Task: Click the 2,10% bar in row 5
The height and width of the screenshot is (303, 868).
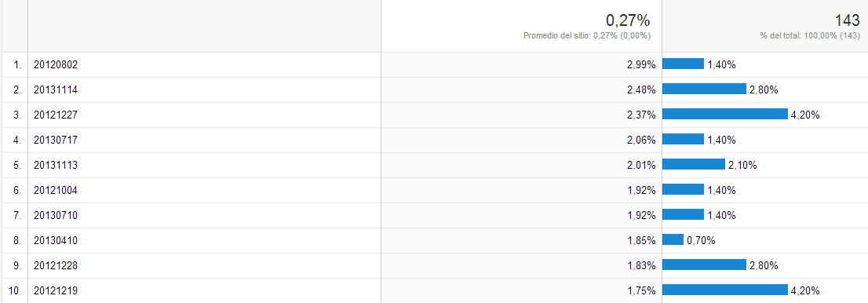Action: tap(694, 164)
